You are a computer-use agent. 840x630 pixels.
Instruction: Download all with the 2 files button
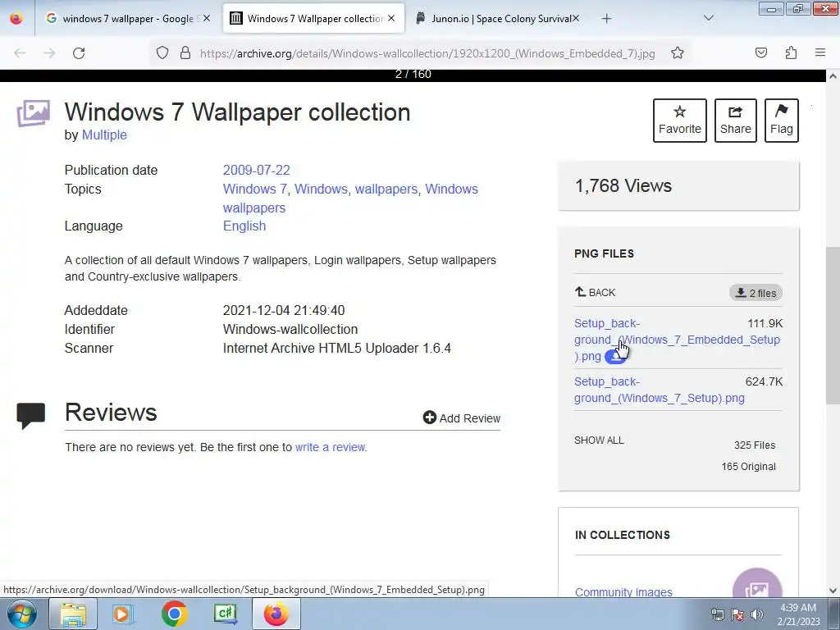coord(756,293)
